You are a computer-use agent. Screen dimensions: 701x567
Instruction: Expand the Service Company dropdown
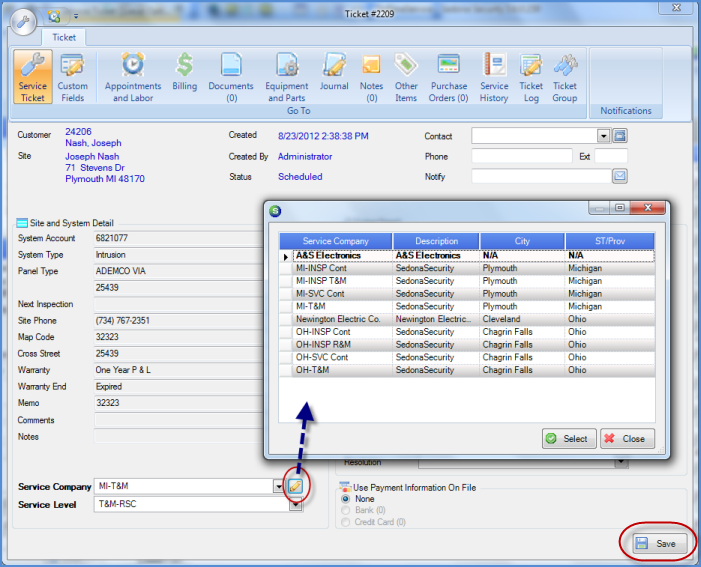coord(278,486)
